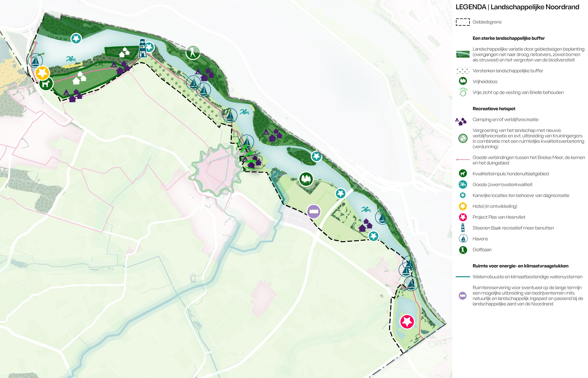Click the dotted Versterken landschappelijke buffer swatch
Screen dimensions: 588x378
pyautogui.click(x=463, y=71)
